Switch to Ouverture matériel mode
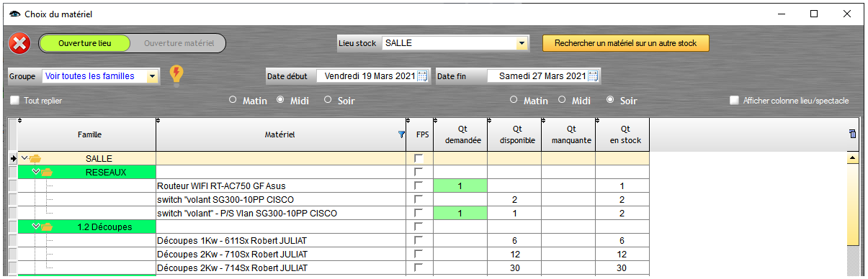 179,43
